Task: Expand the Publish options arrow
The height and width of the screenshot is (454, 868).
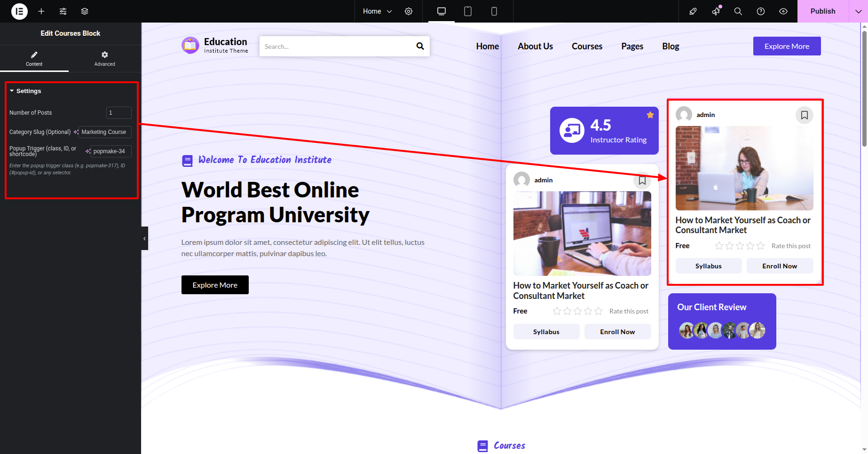Action: (858, 11)
